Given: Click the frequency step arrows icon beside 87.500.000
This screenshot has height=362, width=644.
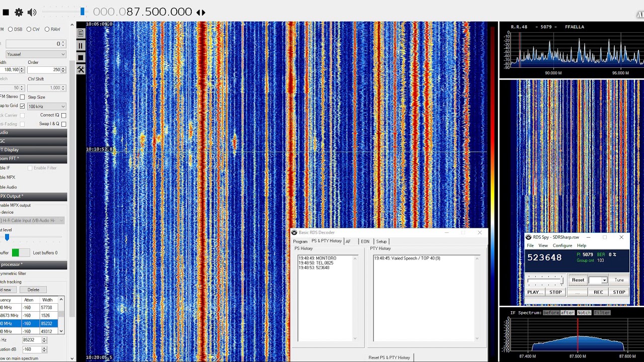Looking at the screenshot, I should [x=201, y=12].
